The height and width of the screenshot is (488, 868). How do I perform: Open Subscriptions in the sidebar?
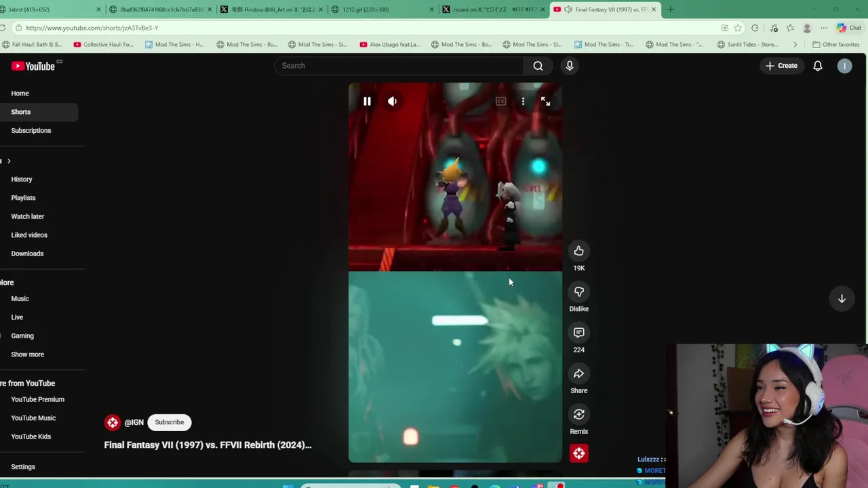click(x=31, y=130)
